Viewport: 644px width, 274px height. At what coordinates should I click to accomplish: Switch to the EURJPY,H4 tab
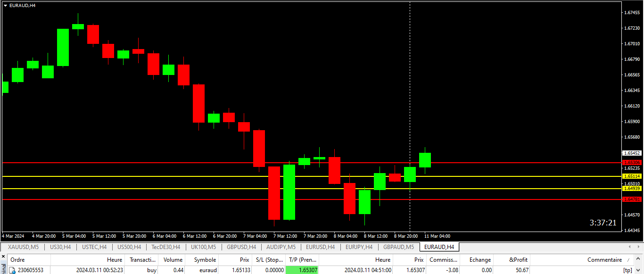pos(359,247)
